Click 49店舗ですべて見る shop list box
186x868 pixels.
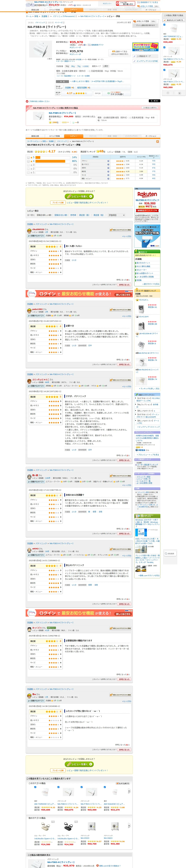120,53
